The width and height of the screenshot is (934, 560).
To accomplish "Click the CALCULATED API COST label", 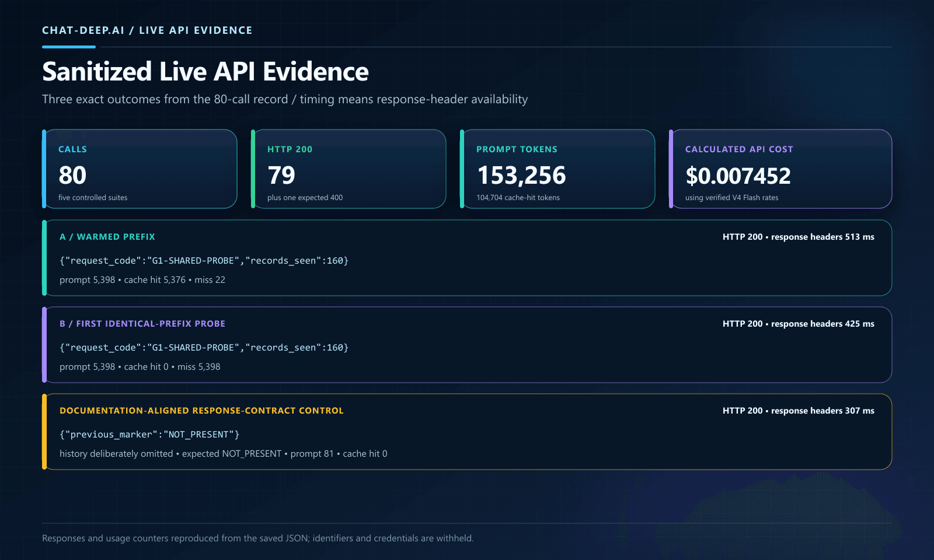I will [739, 149].
